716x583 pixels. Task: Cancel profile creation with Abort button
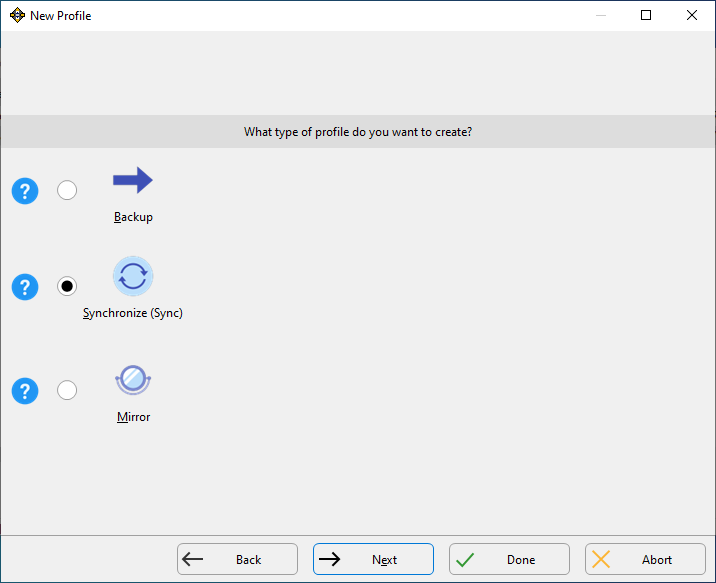click(645, 559)
